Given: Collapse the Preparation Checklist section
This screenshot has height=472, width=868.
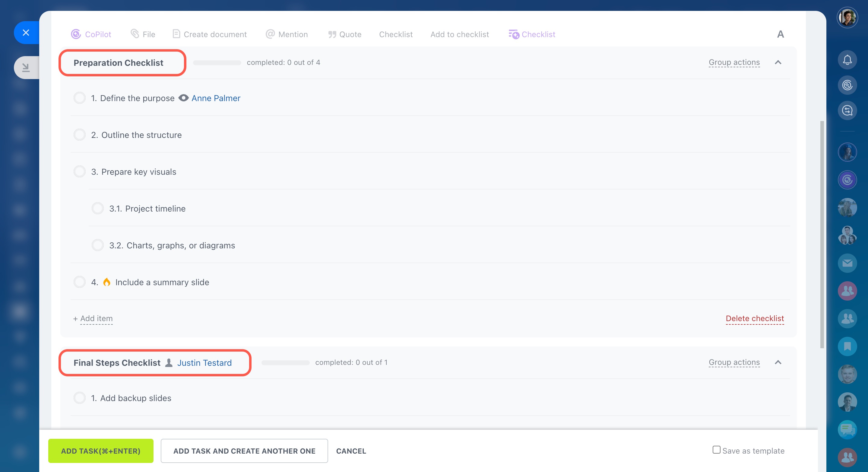Looking at the screenshot, I should [x=778, y=62].
